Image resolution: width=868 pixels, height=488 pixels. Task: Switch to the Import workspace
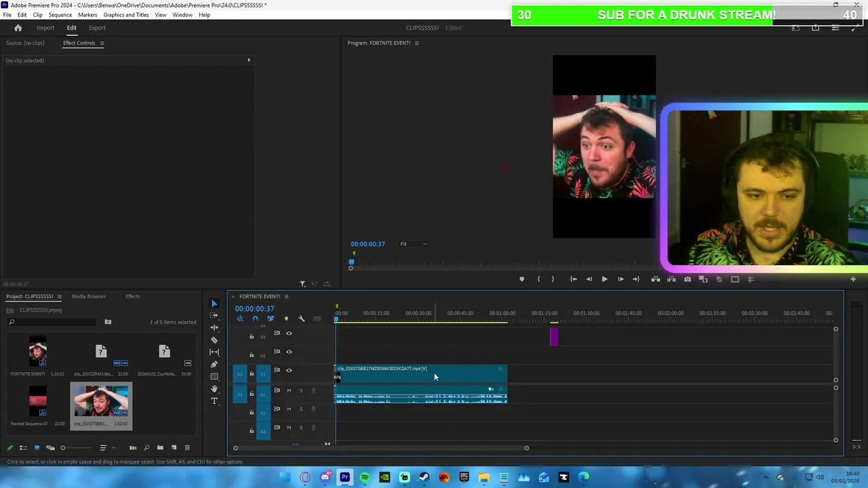pos(45,28)
